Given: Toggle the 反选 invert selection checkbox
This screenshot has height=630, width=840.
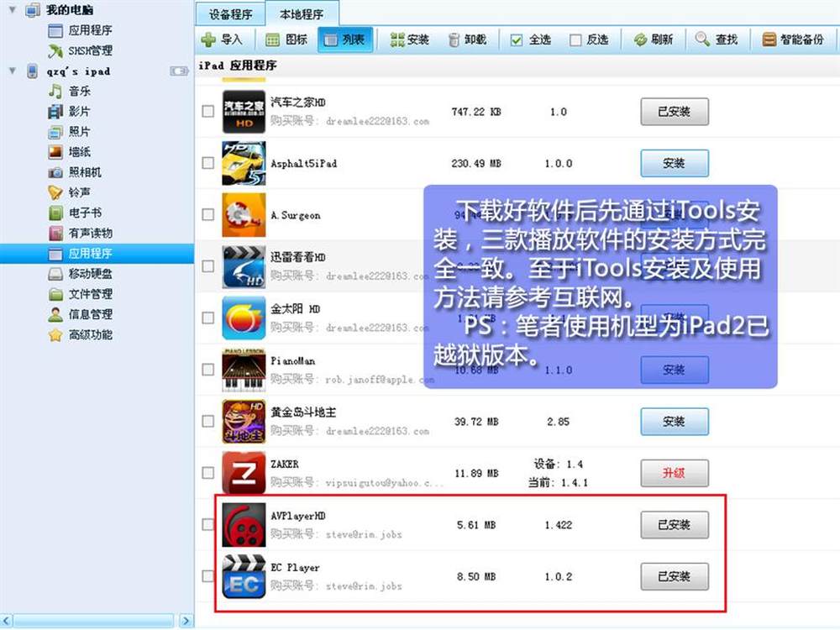Looking at the screenshot, I should [575, 40].
